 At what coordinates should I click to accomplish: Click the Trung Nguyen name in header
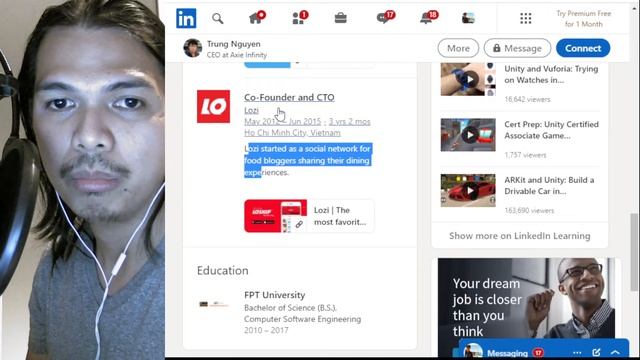click(233, 44)
